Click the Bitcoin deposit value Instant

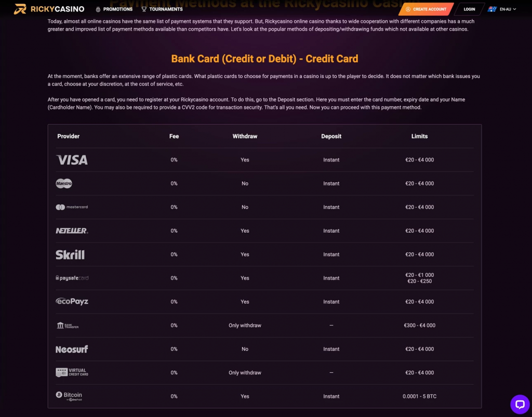pyautogui.click(x=331, y=396)
